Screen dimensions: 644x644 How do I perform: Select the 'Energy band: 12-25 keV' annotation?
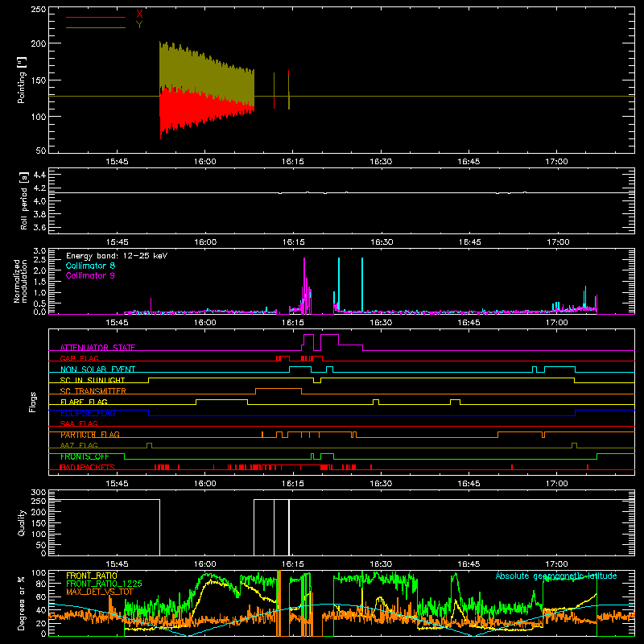pyautogui.click(x=117, y=256)
